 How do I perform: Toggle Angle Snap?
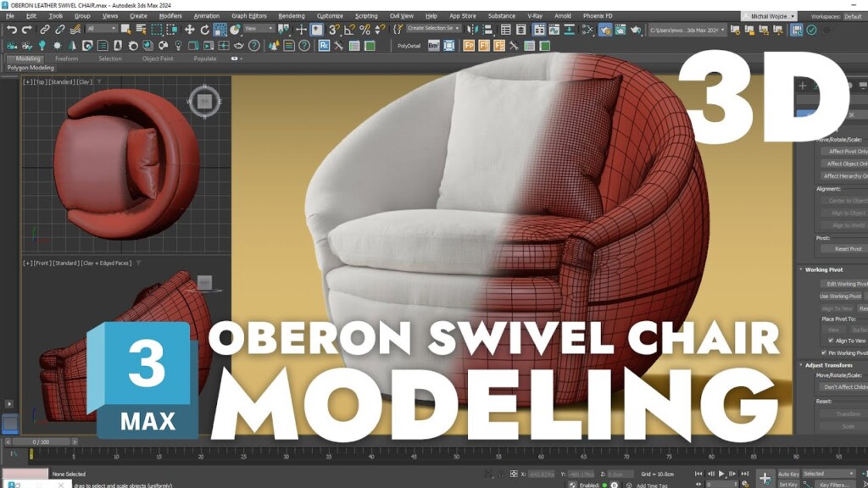349,30
